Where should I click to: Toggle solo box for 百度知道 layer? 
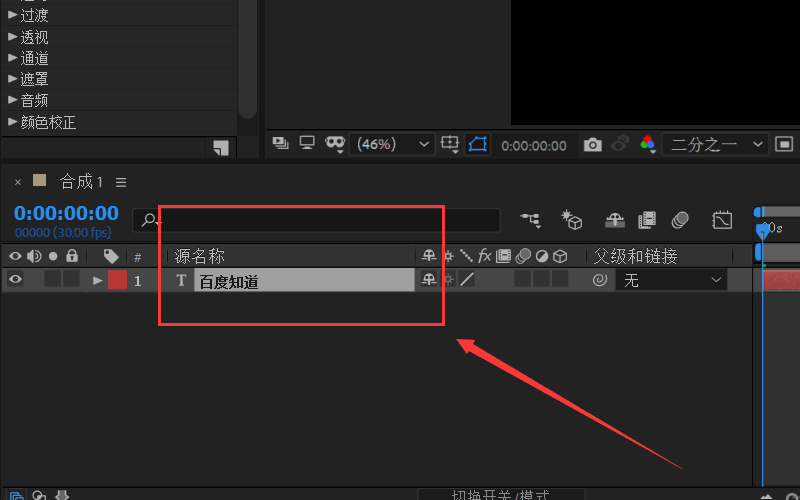pos(53,279)
